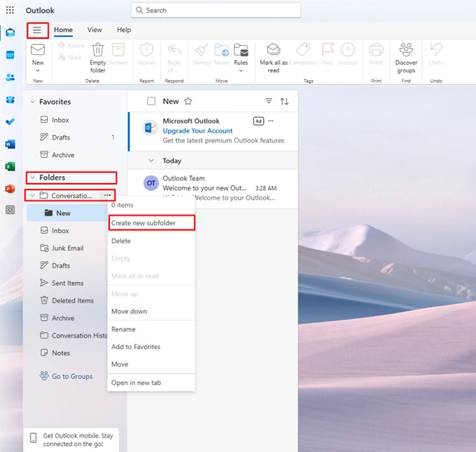Choose Rename from the context menu
476x452 pixels.
pyautogui.click(x=151, y=329)
